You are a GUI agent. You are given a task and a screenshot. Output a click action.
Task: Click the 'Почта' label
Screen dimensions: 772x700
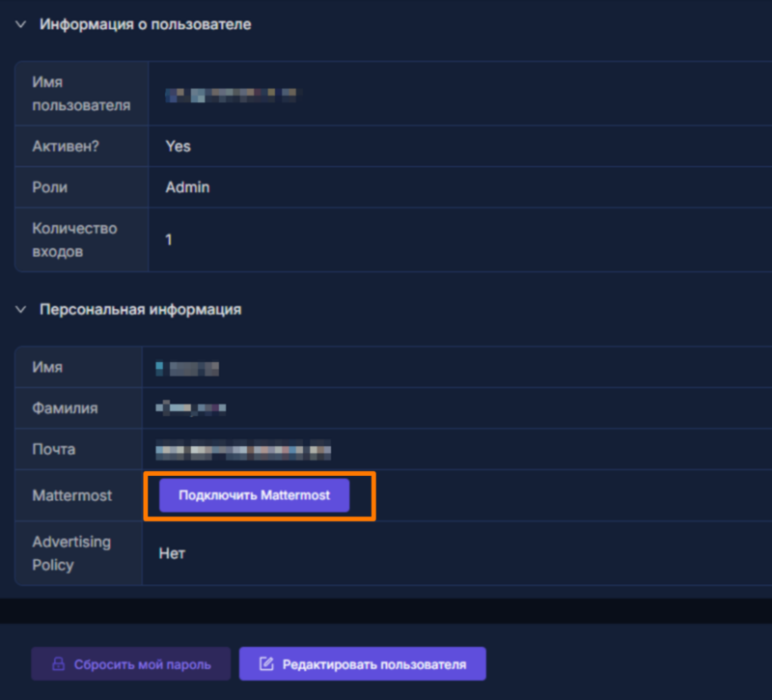pos(54,449)
